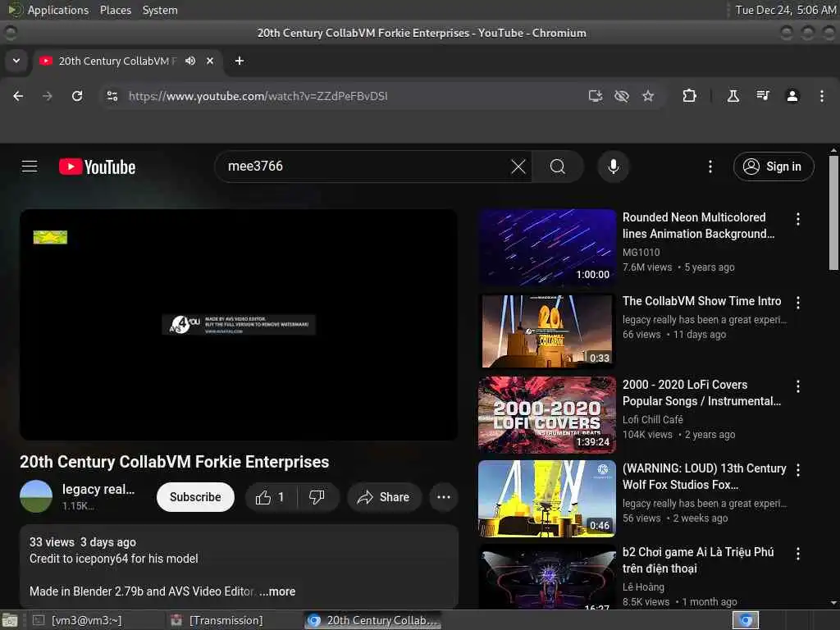Click the show desktop icon in taskbar
This screenshot has width=840, height=630.
click(10, 620)
